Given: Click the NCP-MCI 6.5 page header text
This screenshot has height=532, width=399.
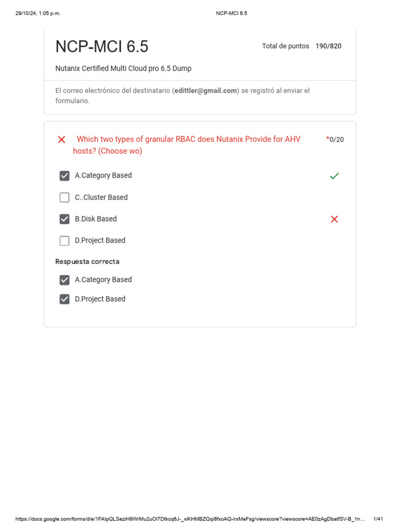Looking at the screenshot, I should coord(231,13).
